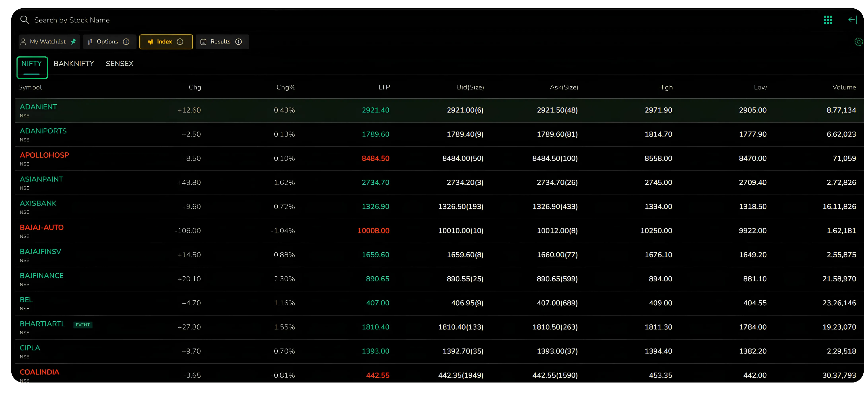This screenshot has width=868, height=397.
Task: Switch to the SENSEX tab
Action: point(120,64)
